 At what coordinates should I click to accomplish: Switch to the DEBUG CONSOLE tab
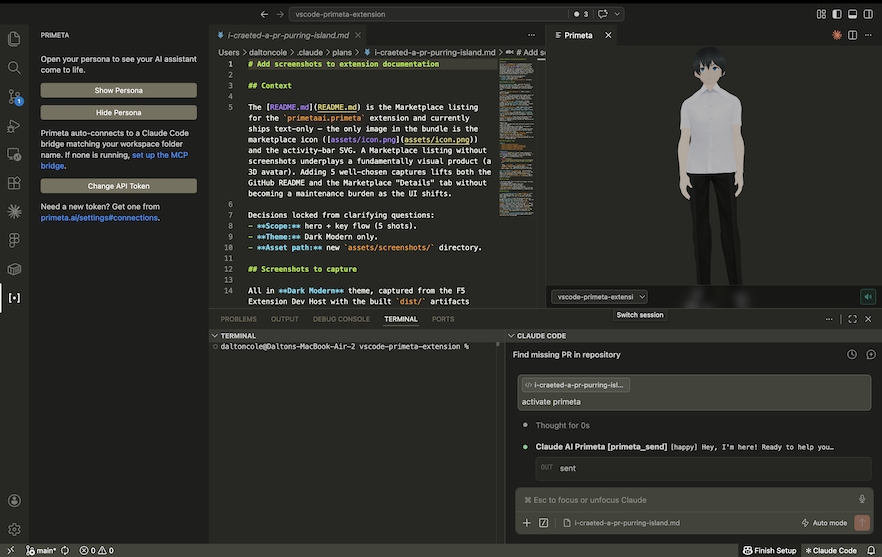[341, 319]
